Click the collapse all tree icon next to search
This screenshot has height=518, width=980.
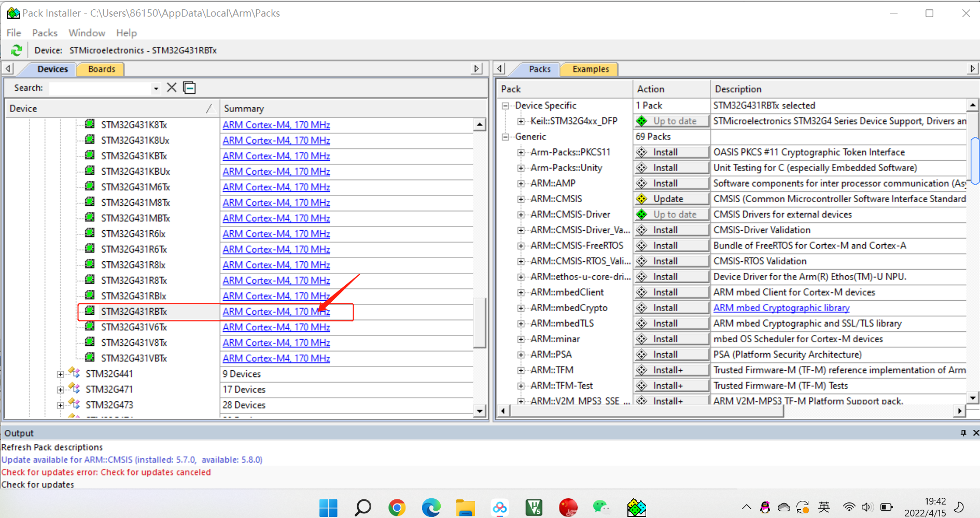[x=190, y=88]
